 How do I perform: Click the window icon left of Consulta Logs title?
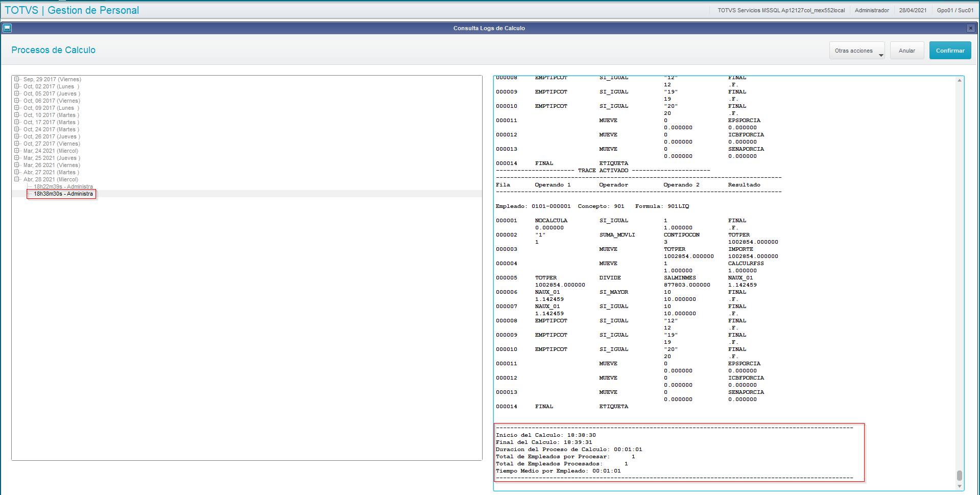tap(7, 28)
